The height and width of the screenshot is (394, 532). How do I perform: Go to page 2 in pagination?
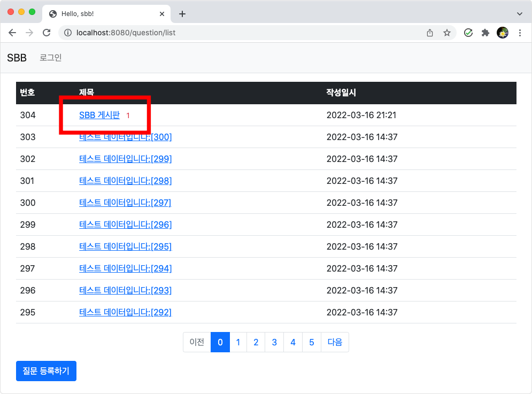[x=256, y=342]
